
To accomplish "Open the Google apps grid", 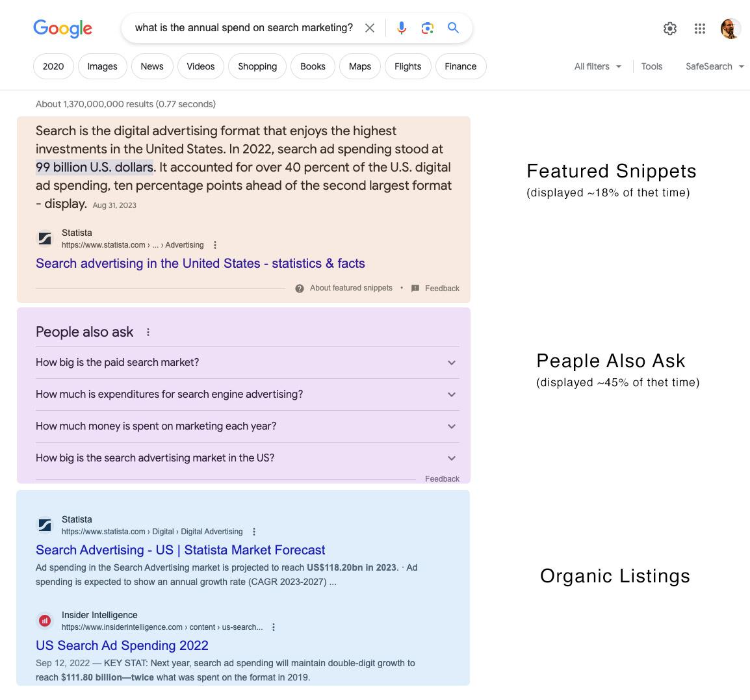I will pyautogui.click(x=700, y=29).
